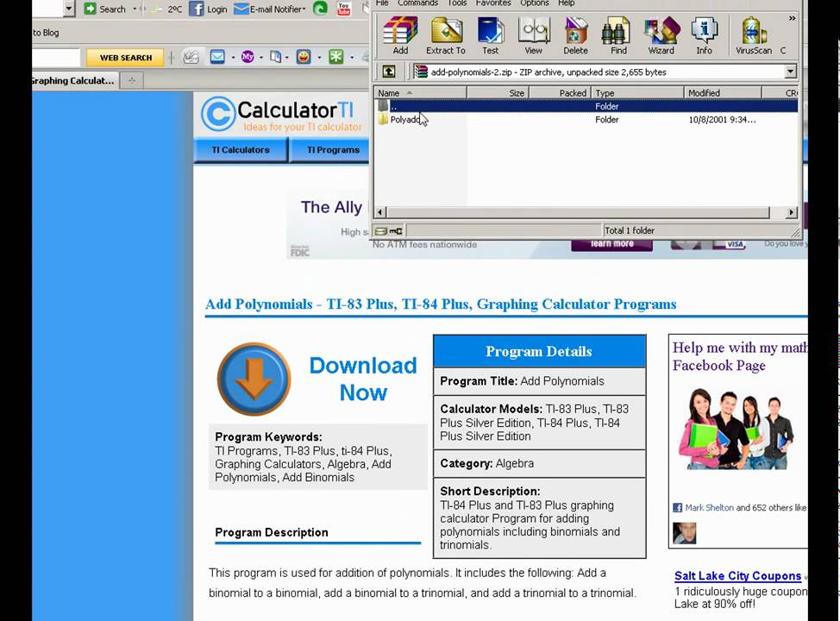The height and width of the screenshot is (621, 840).
Task: Open the Help menu in WinRAR
Action: [x=567, y=3]
